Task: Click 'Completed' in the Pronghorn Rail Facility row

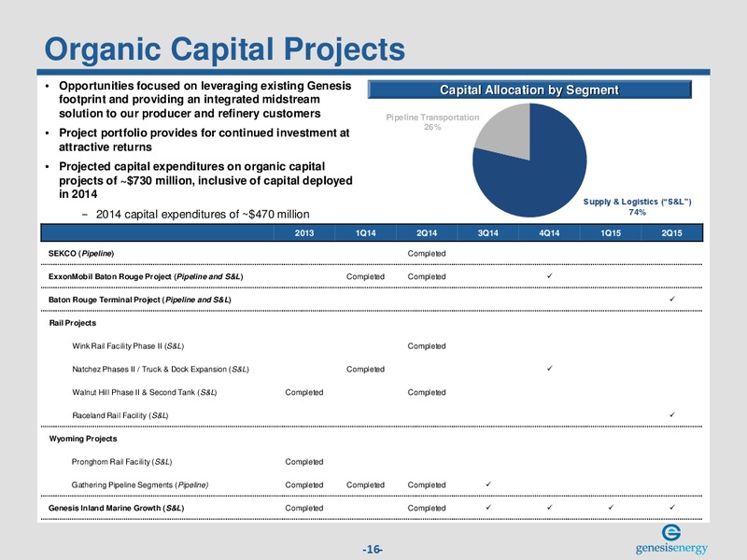Action: 304,462
